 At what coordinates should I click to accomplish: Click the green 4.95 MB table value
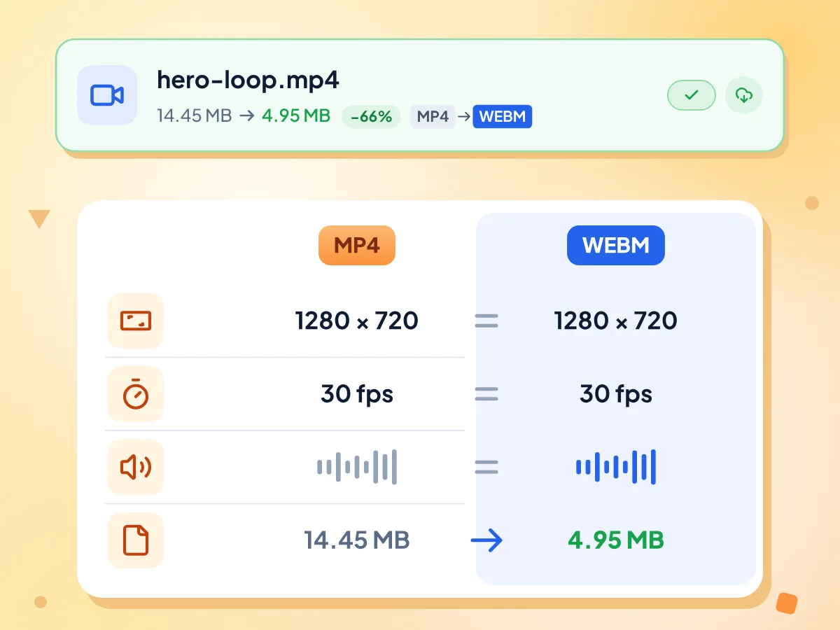616,540
